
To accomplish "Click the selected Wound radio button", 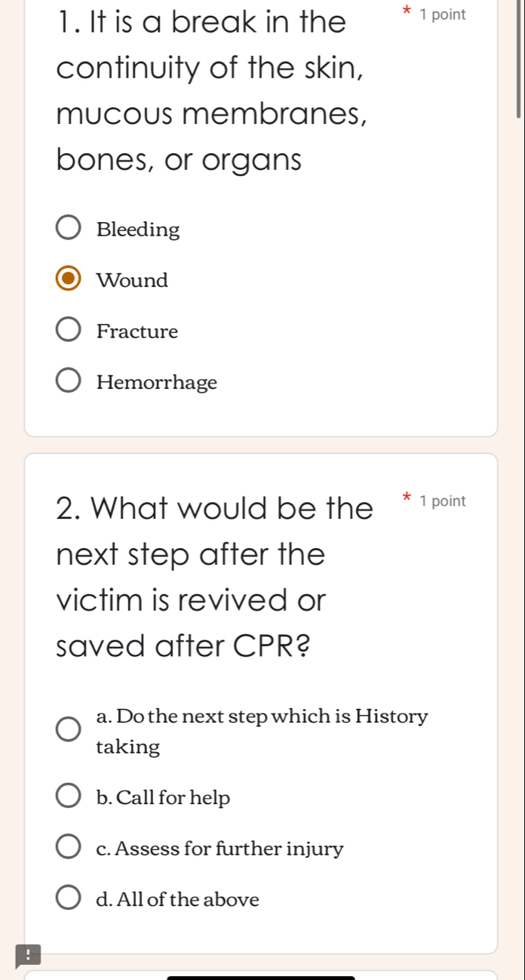I will (69, 279).
